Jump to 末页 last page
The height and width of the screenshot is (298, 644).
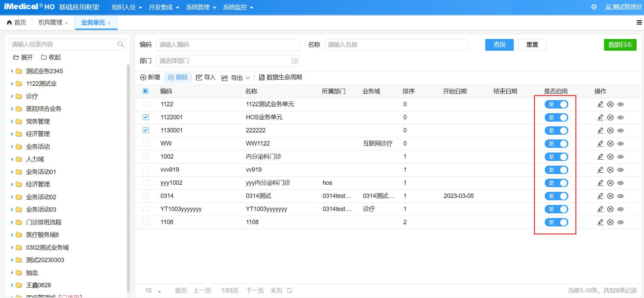(276, 291)
